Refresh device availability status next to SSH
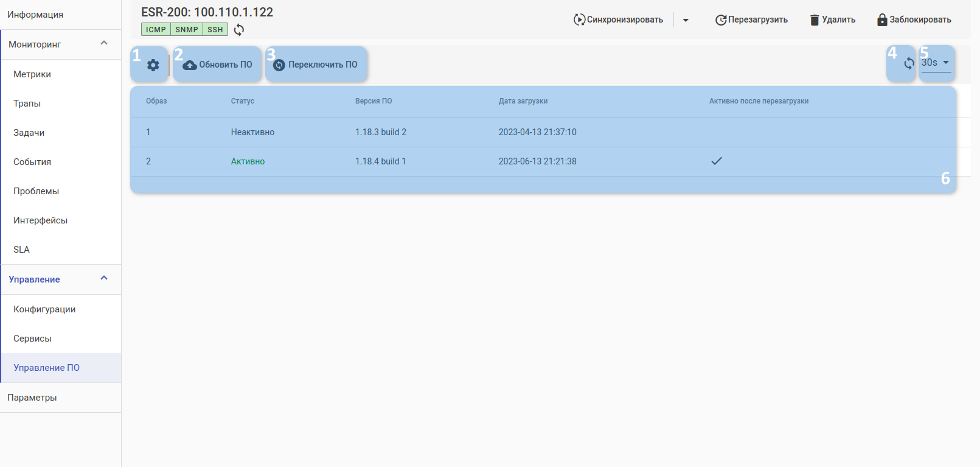 [x=239, y=29]
